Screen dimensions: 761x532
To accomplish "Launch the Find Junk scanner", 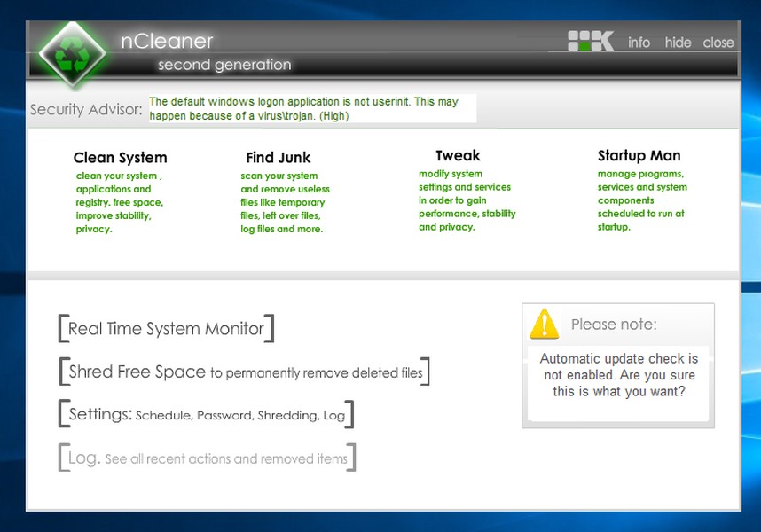I will [x=279, y=158].
